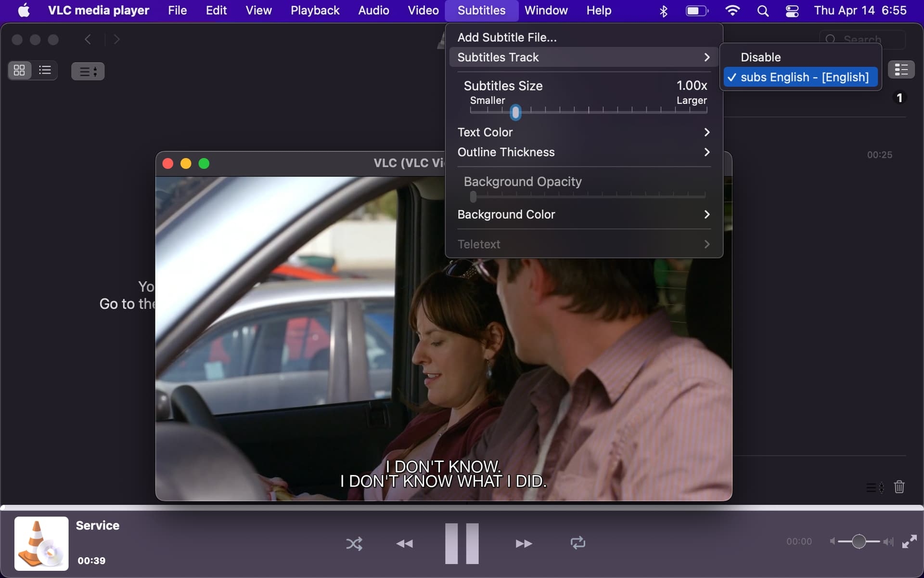This screenshot has height=578, width=924.
Task: Choose Add Subtitle File option
Action: click(x=507, y=37)
